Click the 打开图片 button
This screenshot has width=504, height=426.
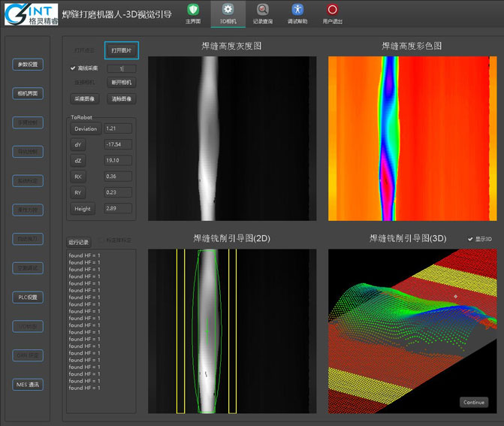pyautogui.click(x=122, y=50)
